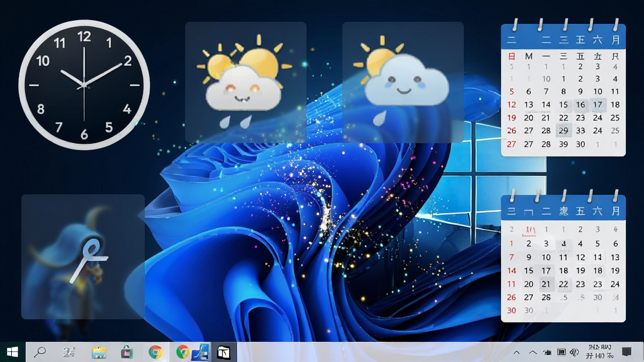Select date 16 in the upper calendar

tap(580, 105)
